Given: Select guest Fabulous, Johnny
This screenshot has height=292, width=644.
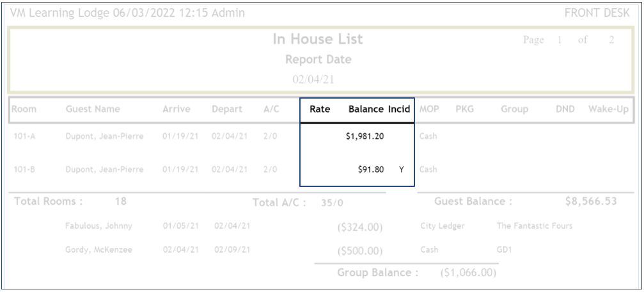Looking at the screenshot, I should (x=98, y=226).
